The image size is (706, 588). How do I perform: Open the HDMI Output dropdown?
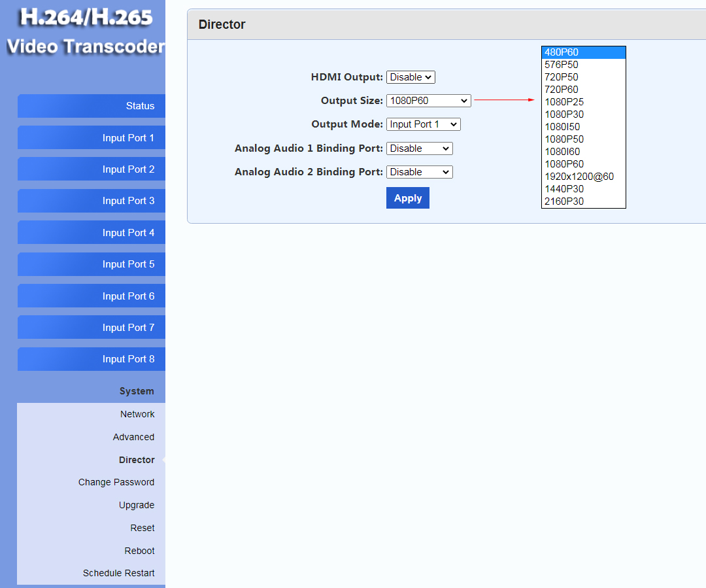tap(411, 77)
